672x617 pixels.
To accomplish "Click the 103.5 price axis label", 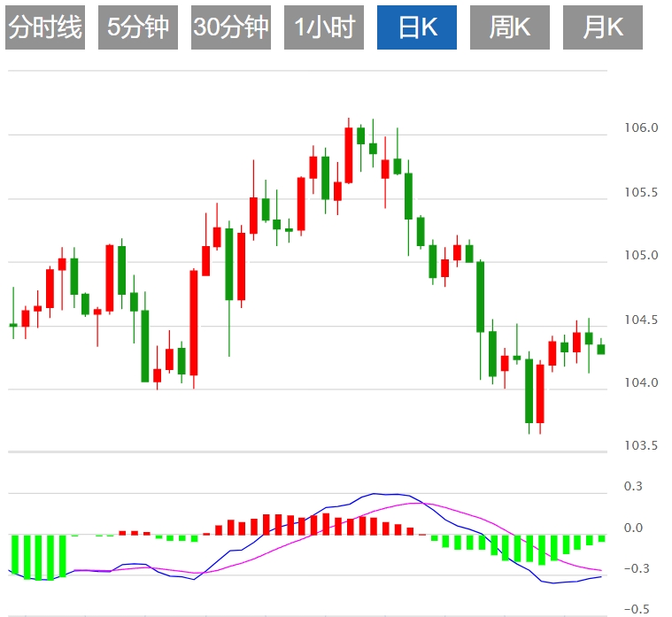I will pos(642,445).
